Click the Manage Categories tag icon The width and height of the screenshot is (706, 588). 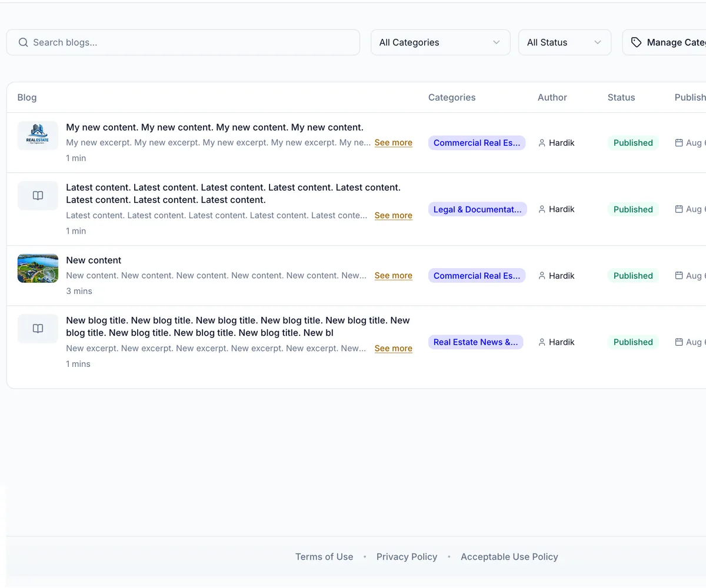click(x=636, y=42)
